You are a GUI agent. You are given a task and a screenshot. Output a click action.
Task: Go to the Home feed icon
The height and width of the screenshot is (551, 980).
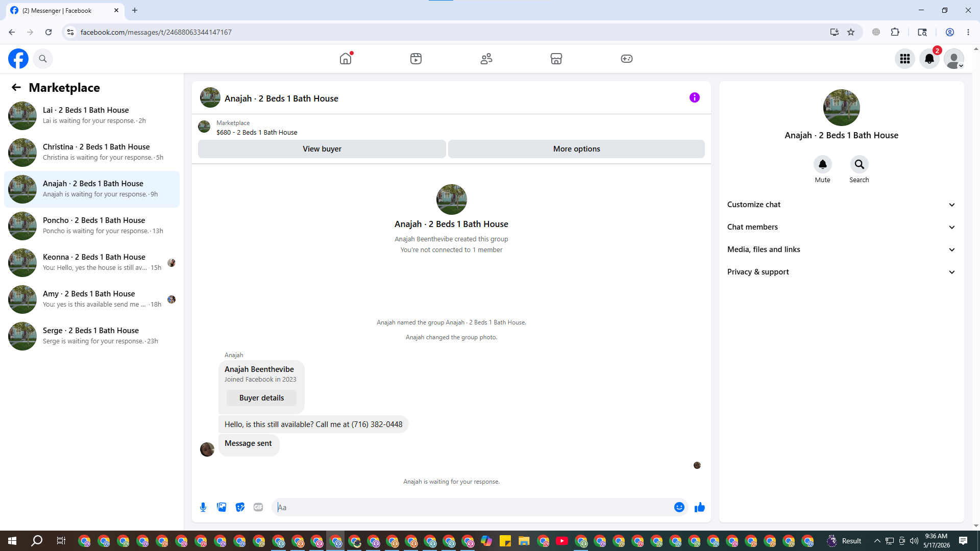click(346, 59)
